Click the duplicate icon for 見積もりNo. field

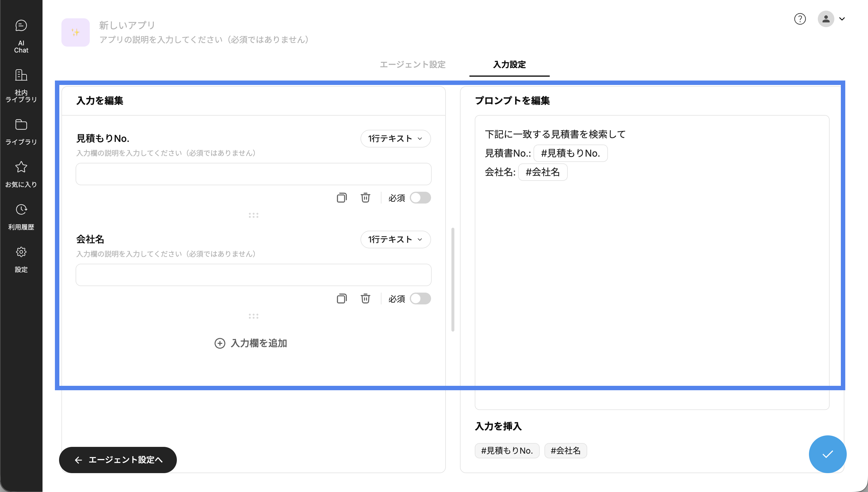pos(342,198)
